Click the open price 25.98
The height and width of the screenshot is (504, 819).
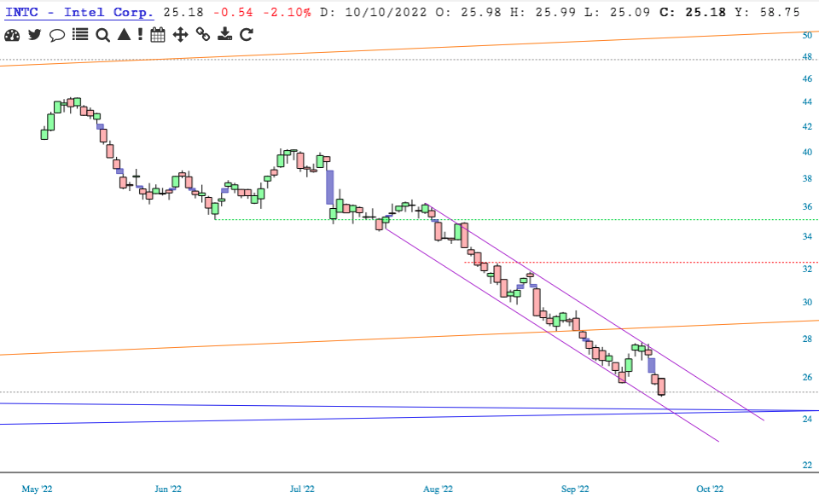481,12
